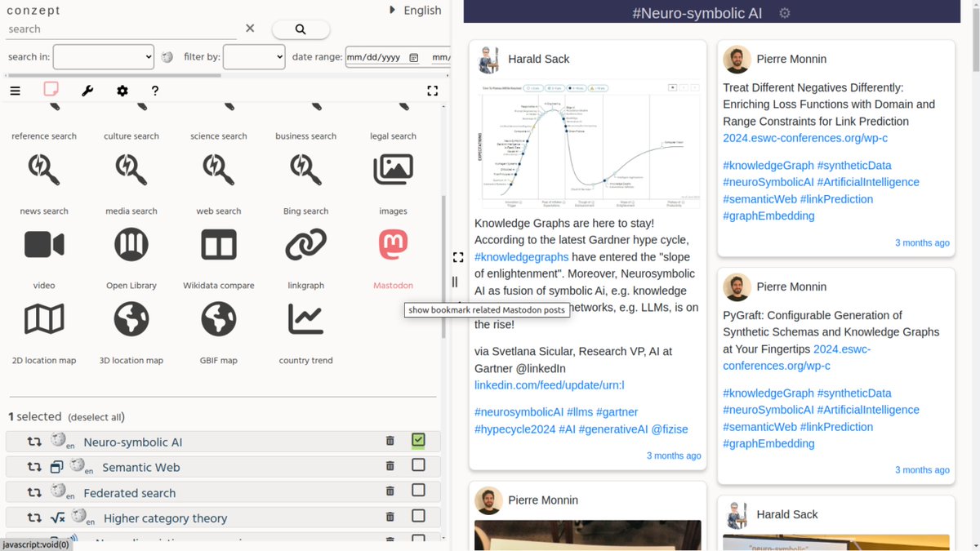The width and height of the screenshot is (980, 551).
Task: Click the Wikipedia globe beside search in
Action: click(x=167, y=57)
